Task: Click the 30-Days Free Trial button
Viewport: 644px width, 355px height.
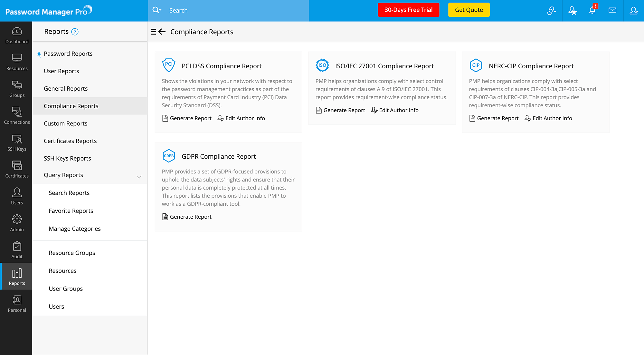Action: point(408,10)
